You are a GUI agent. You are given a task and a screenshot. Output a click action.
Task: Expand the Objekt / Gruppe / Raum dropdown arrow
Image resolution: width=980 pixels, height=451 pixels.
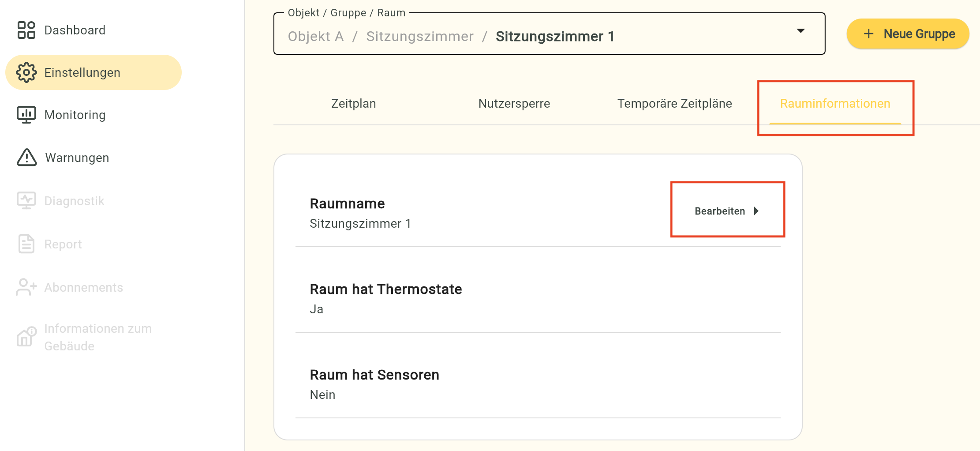pyautogui.click(x=800, y=31)
